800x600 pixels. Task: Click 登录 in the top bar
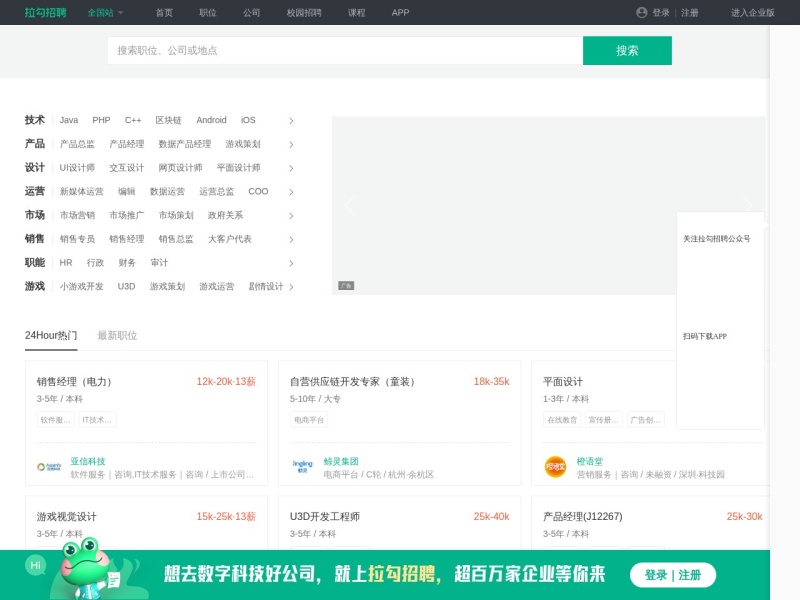(x=661, y=13)
